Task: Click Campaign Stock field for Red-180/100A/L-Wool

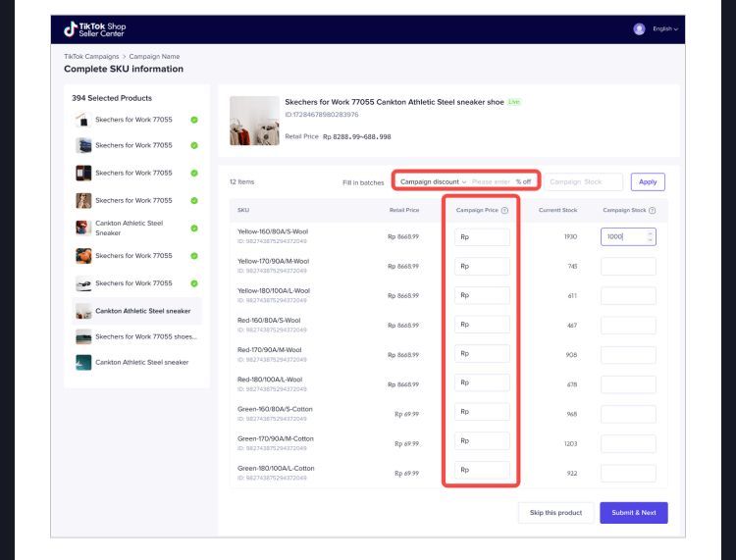Action: [x=628, y=384]
